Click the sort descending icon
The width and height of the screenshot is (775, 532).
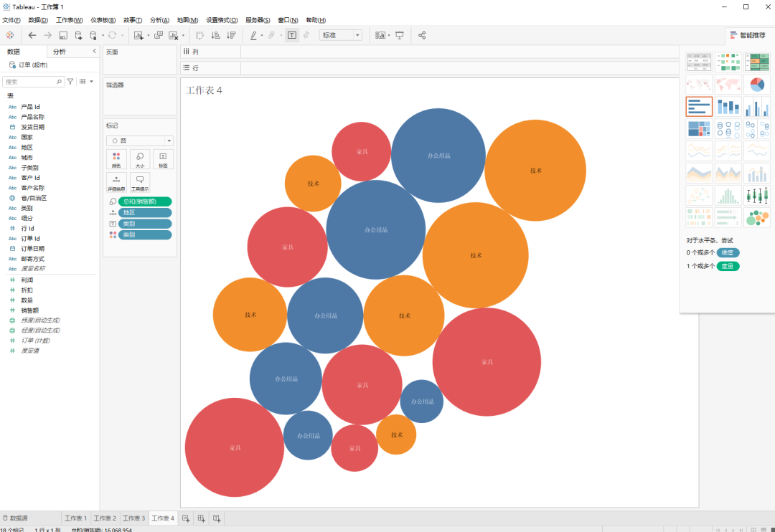pyautogui.click(x=231, y=35)
